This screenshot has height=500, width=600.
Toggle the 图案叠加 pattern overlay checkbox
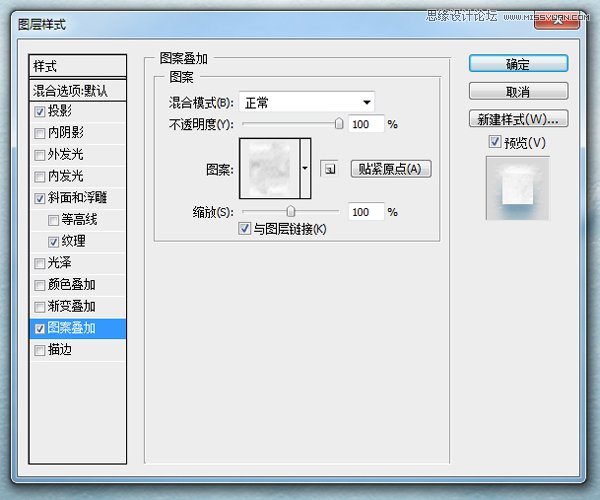[40, 329]
